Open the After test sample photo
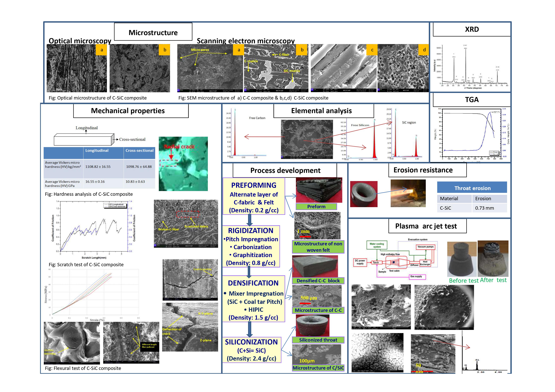Image resolution: width=555 pixels, height=392 pixels. (493, 258)
